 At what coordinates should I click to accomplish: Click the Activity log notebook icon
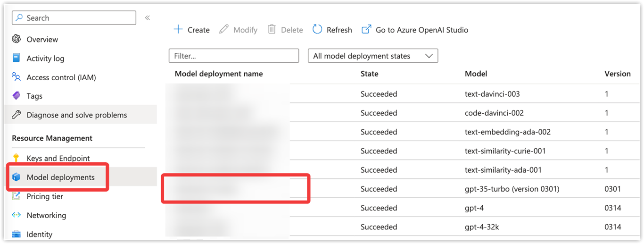[x=17, y=58]
